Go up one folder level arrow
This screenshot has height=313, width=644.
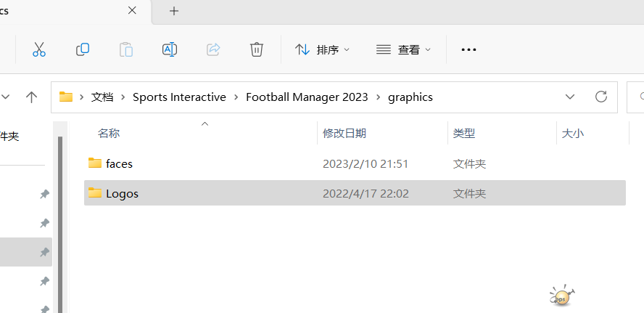(32, 97)
